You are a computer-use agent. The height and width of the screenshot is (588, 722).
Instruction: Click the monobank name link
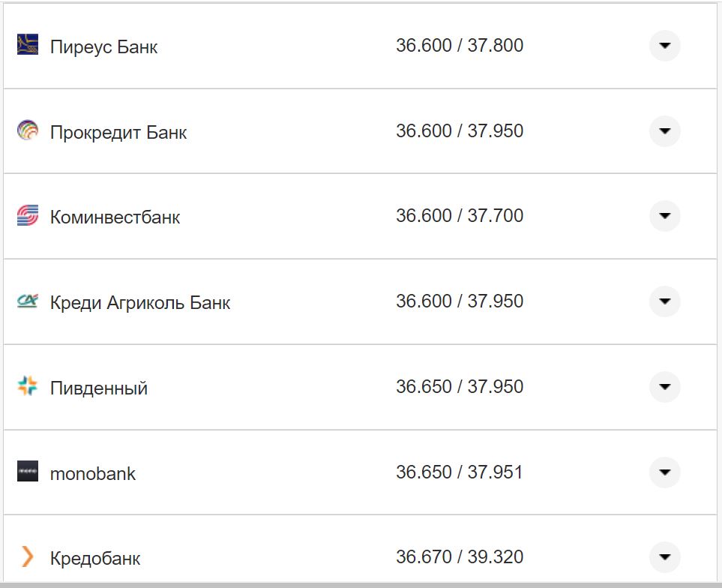(x=91, y=473)
